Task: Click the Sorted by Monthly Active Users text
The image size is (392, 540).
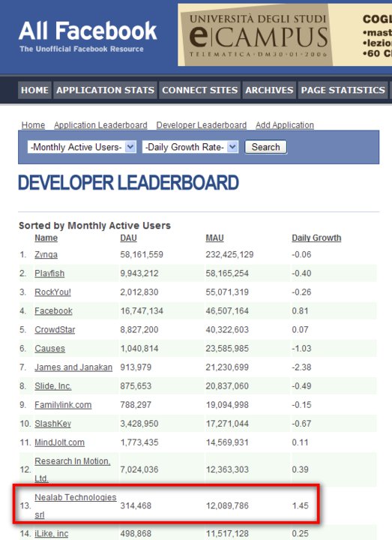Action: click(94, 226)
